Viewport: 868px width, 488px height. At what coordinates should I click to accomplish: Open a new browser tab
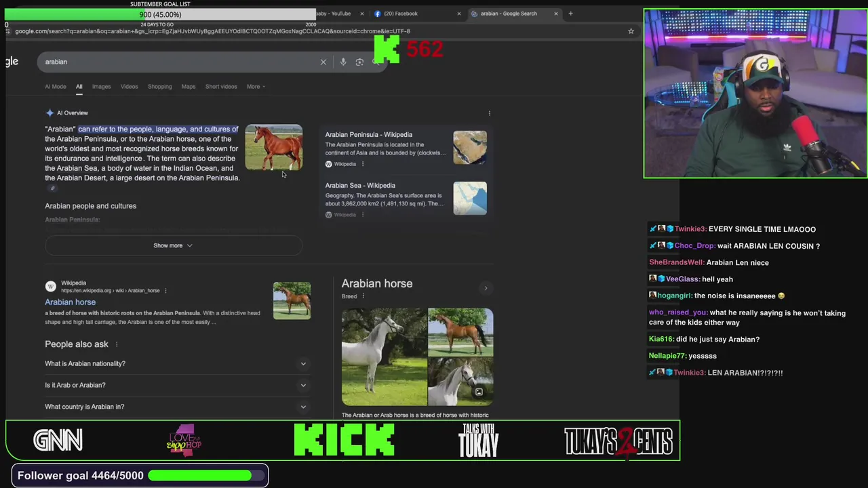570,14
